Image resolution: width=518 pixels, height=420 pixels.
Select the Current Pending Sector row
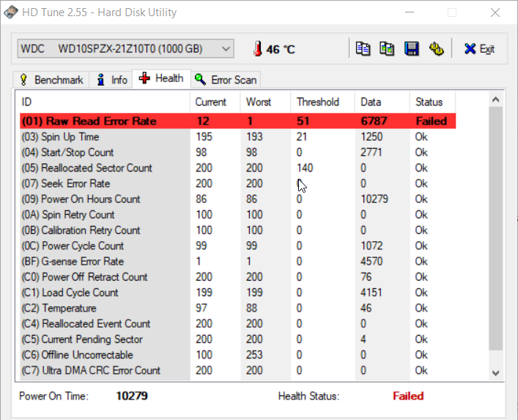(x=238, y=339)
